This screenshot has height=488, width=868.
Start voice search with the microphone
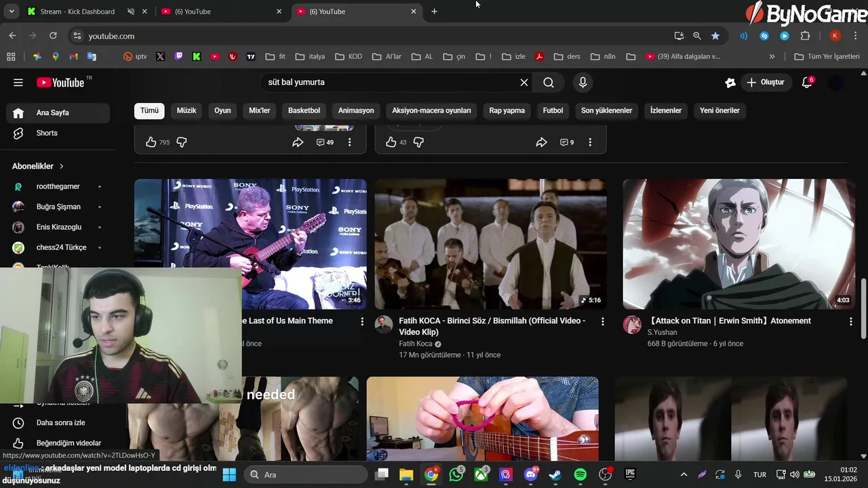(583, 83)
